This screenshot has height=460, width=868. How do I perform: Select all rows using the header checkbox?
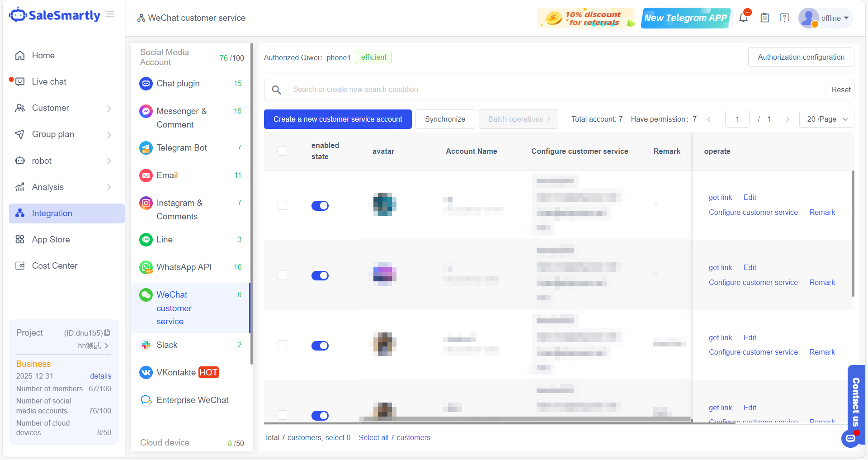pos(283,151)
